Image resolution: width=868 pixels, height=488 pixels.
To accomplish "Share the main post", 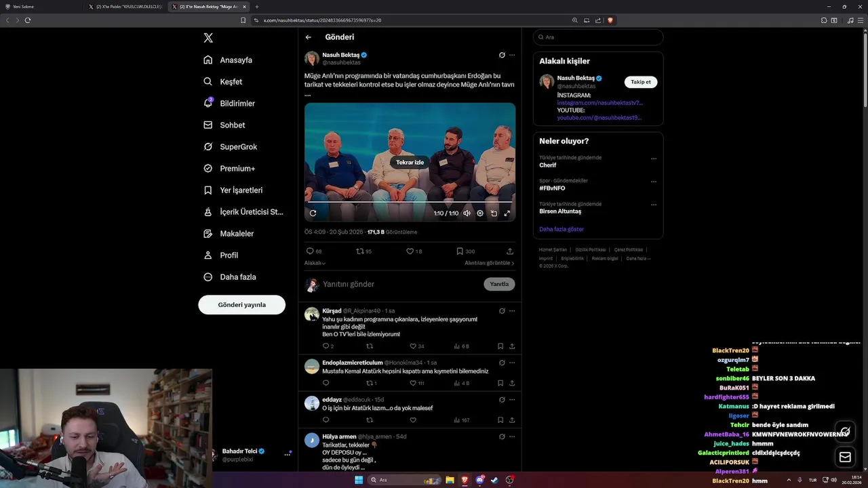I will coord(510,251).
